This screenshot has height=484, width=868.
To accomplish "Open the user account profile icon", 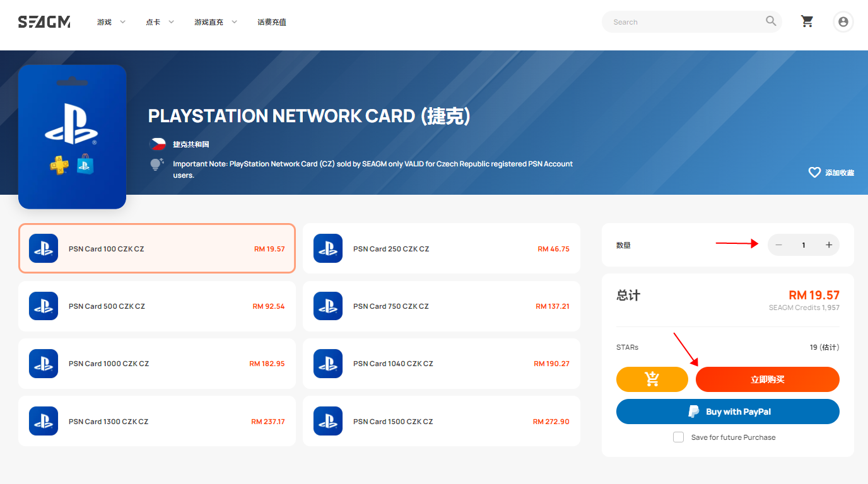I will point(843,22).
